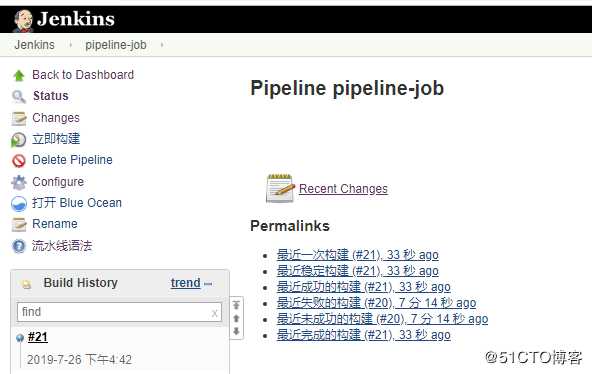Open permalink 最近稳定构建 (#21)
The height and width of the screenshot is (374, 592).
coord(358,271)
